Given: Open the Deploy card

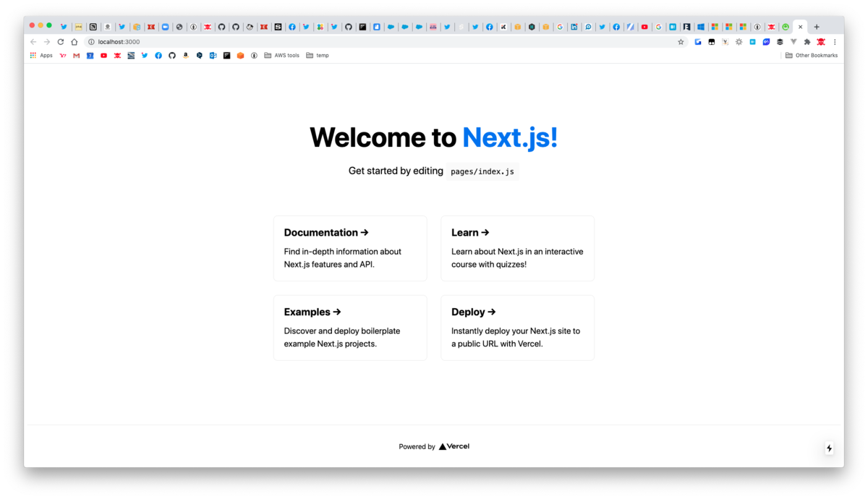Looking at the screenshot, I should coord(517,328).
